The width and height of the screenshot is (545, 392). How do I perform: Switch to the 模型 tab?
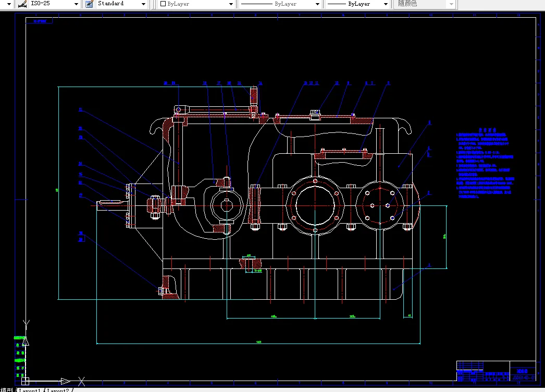(x=7, y=390)
